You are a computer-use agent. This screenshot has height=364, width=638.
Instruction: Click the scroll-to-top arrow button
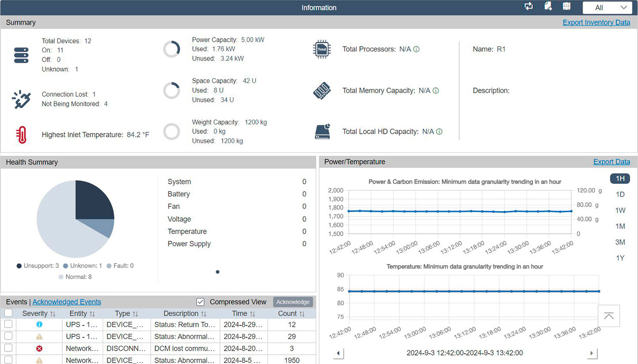click(609, 316)
